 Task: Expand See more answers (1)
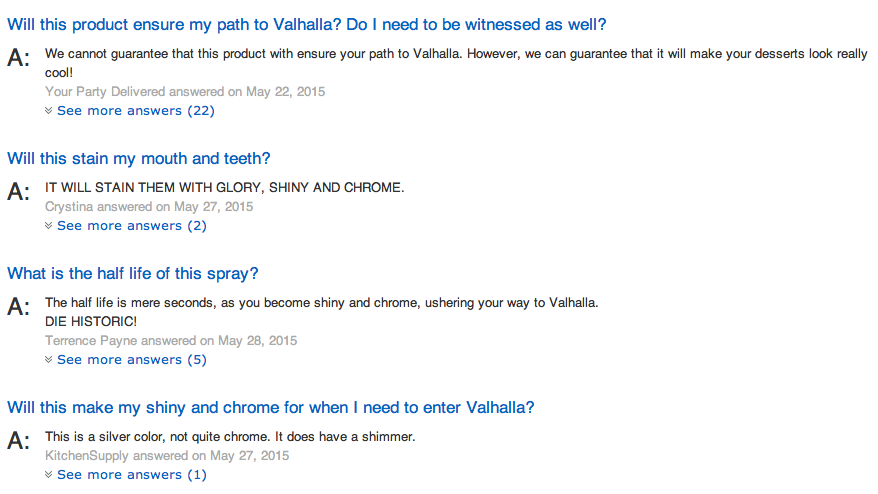[132, 474]
